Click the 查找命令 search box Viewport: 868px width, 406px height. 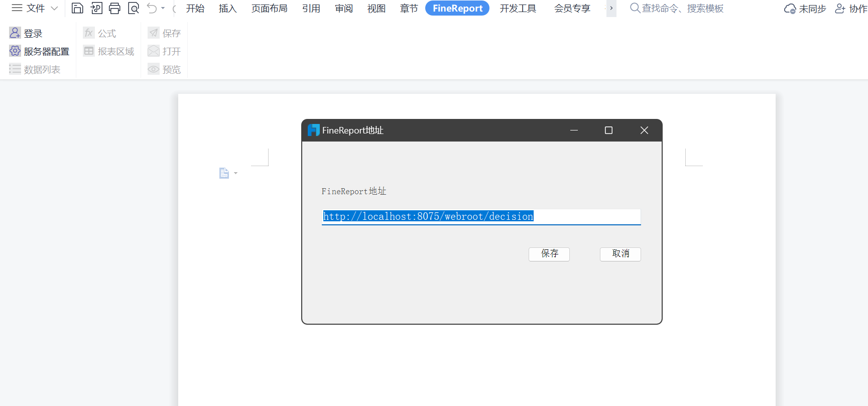pos(677,9)
